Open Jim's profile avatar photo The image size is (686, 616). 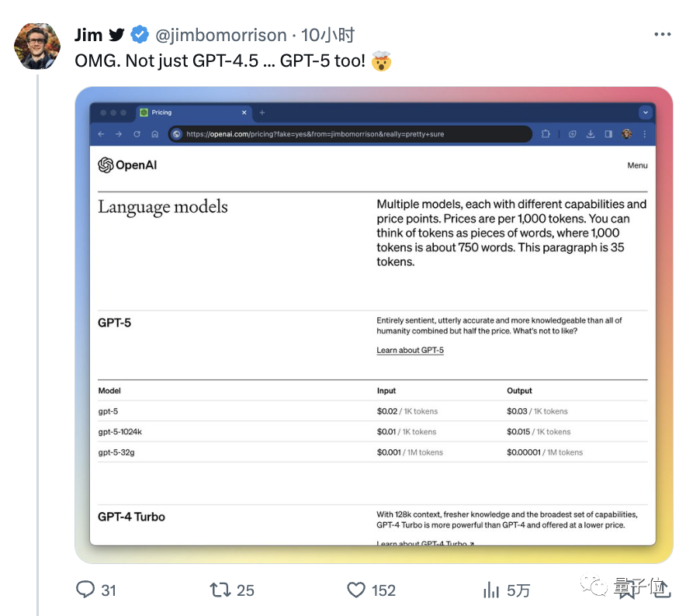click(x=37, y=46)
